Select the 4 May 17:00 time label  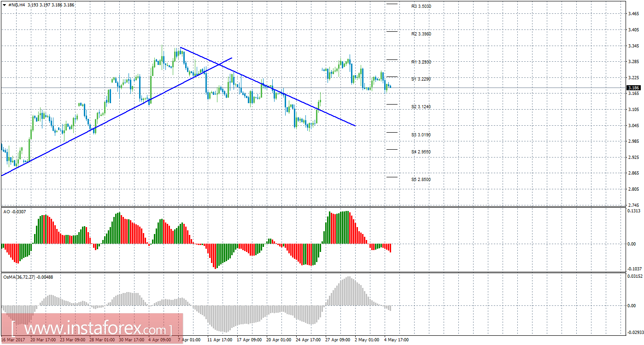[x=397, y=340]
